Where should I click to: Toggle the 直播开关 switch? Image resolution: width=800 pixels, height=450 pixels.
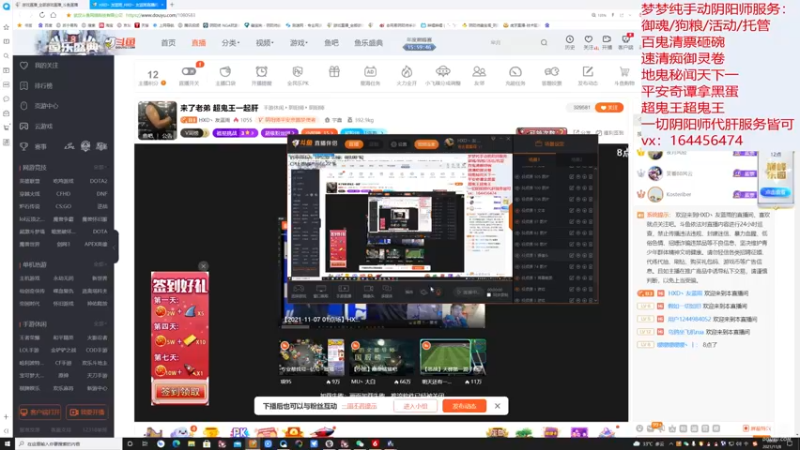point(189,71)
